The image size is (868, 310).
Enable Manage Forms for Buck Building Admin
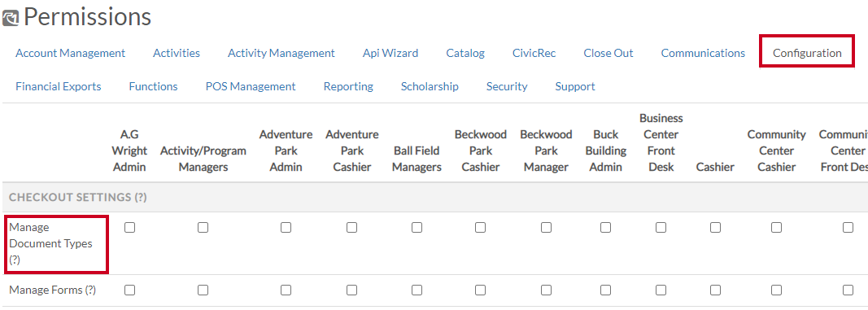605,290
